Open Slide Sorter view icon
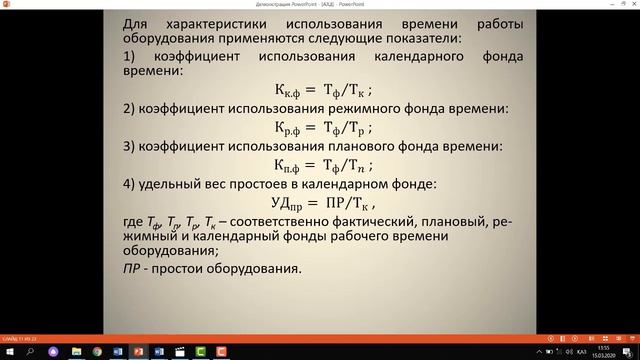This screenshot has width=640, height=360. click(605, 339)
